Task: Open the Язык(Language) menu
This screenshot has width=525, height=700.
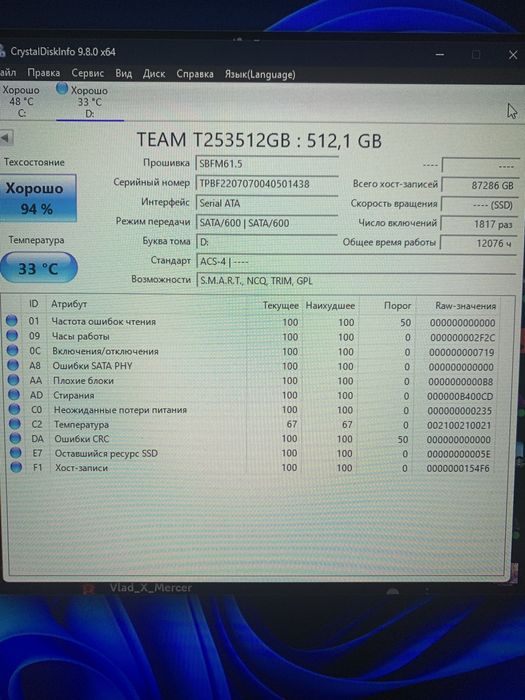Action: [260, 74]
